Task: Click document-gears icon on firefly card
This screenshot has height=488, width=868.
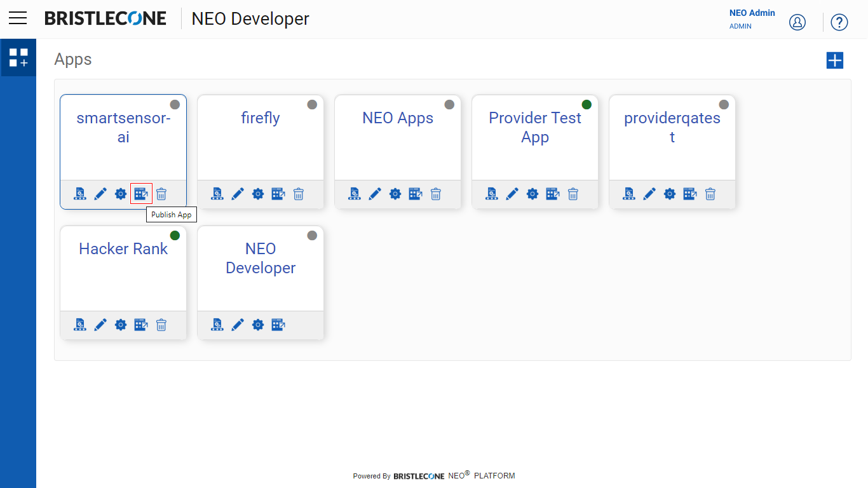Action: click(x=217, y=194)
